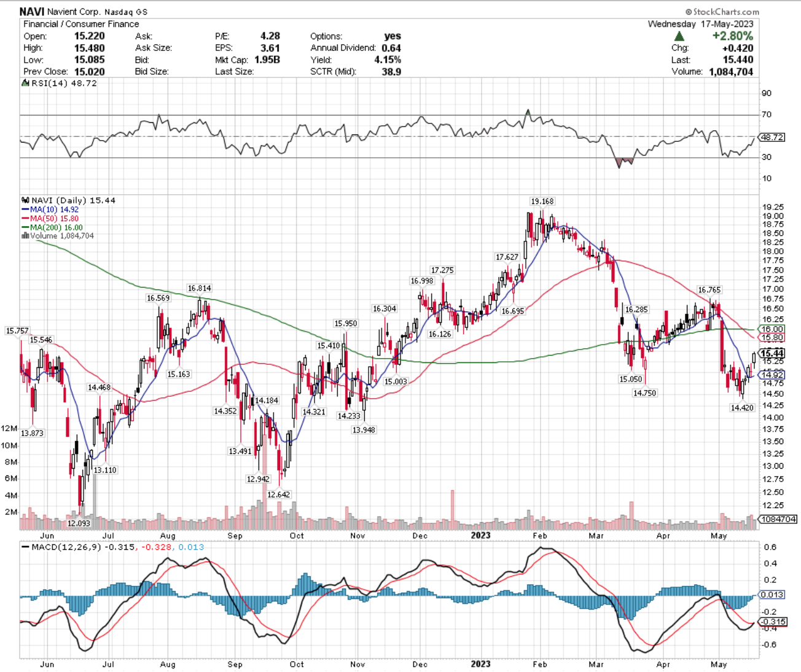801x672 pixels.
Task: Click the EPS value 3.61
Action: pos(270,48)
